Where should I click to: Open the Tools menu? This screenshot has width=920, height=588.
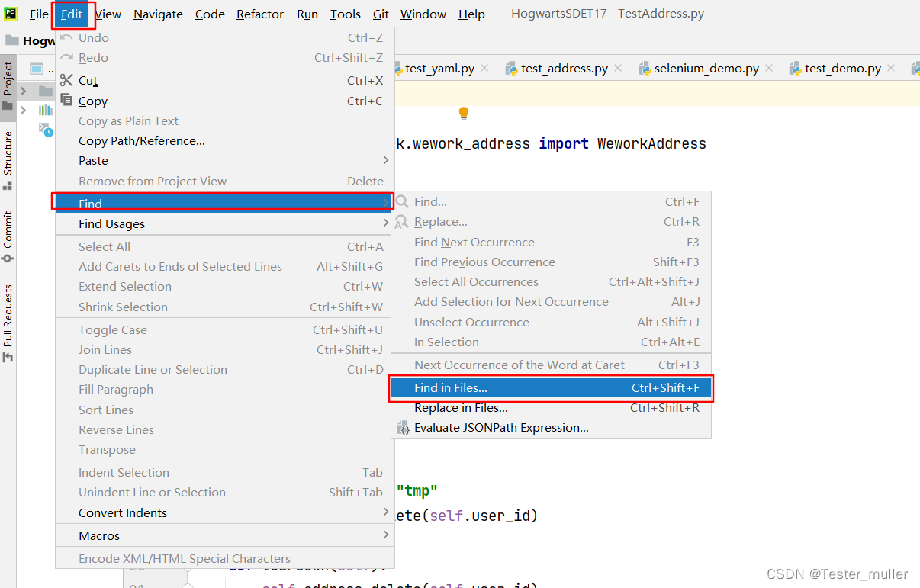click(346, 14)
